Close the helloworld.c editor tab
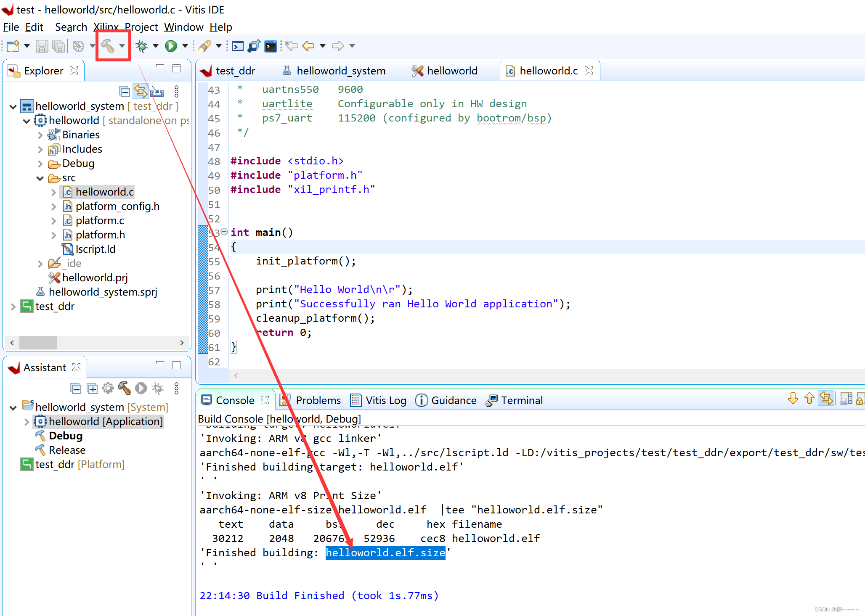Viewport: 865px width, 616px height. point(589,71)
